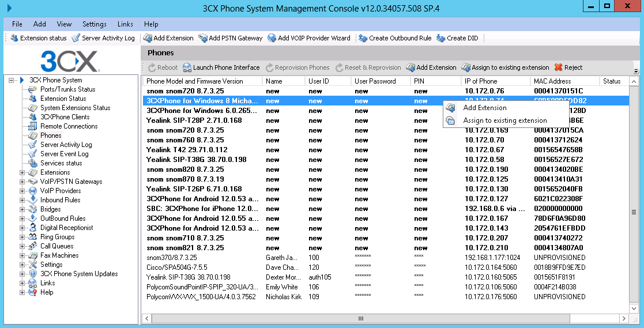Expand the Extensions tree node
This screenshot has height=328, width=644.
point(22,172)
